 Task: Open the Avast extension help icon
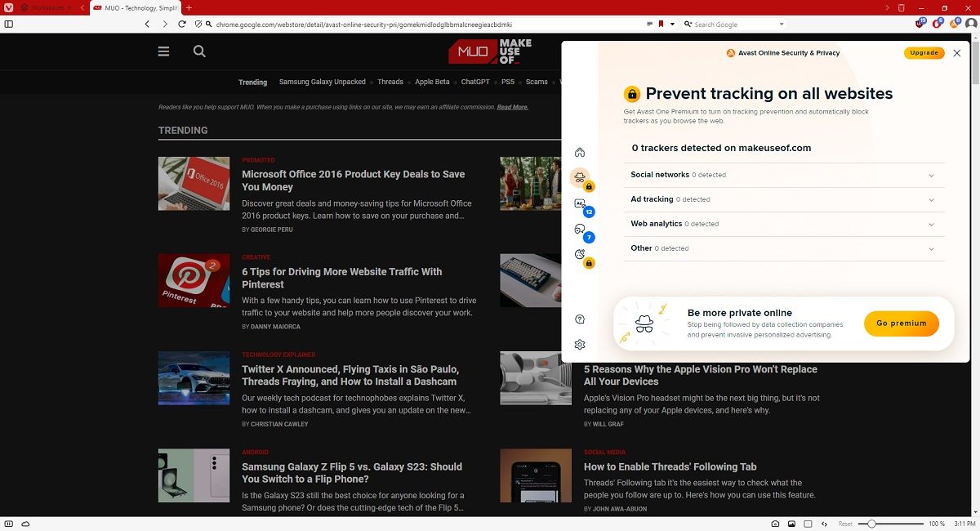(580, 319)
